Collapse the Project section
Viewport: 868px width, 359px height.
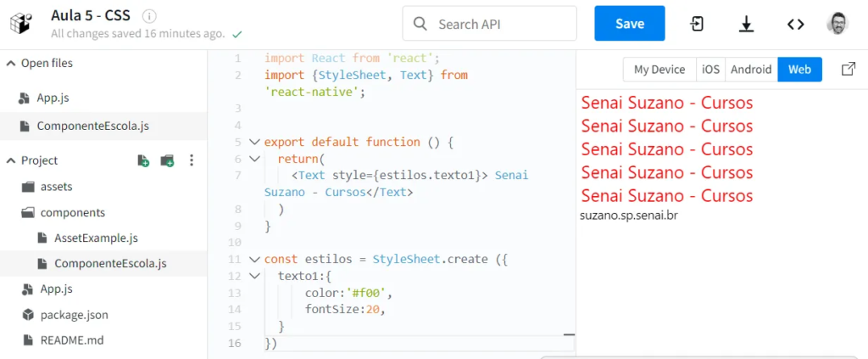(x=10, y=160)
